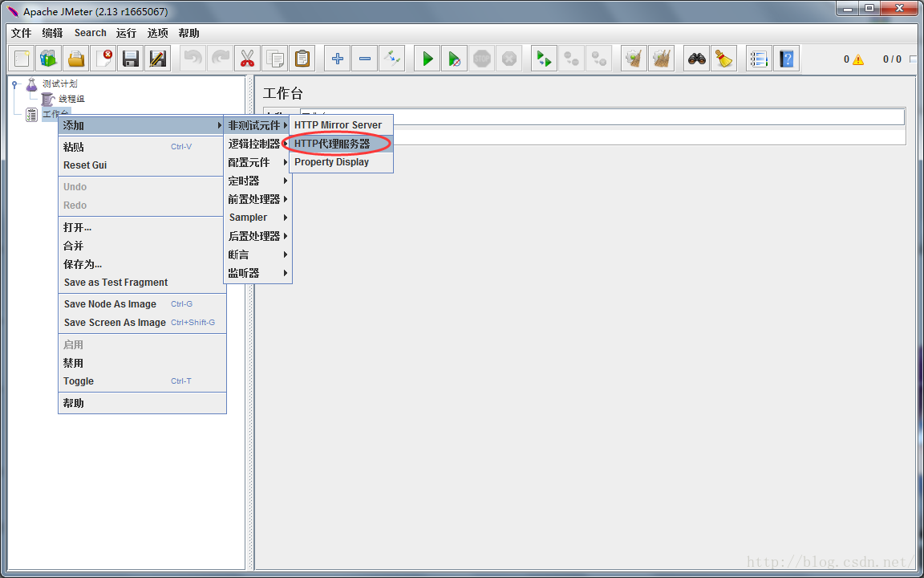Screen dimensions: 924x578
Task: Create a new test plan with the New icon
Action: pyautogui.click(x=22, y=59)
